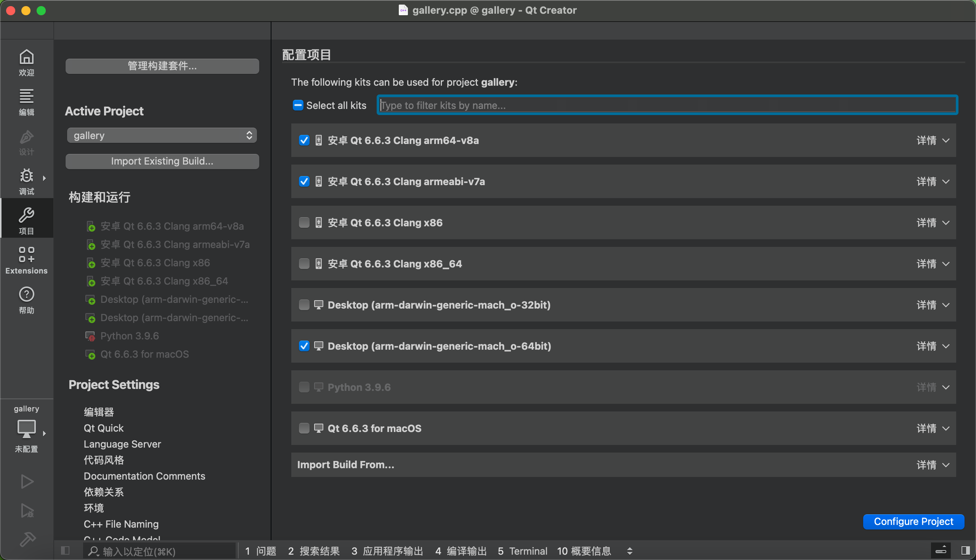This screenshot has width=976, height=560.
Task: Open the 10 概要信息 pane
Action: coord(584,551)
